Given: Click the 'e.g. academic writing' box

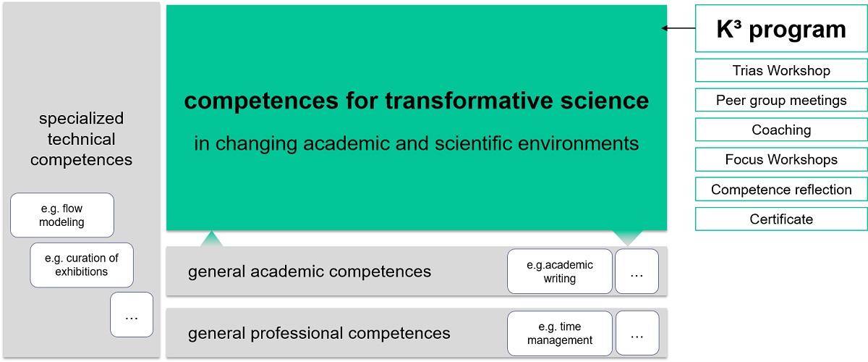Looking at the screenshot, I should pos(560,271).
